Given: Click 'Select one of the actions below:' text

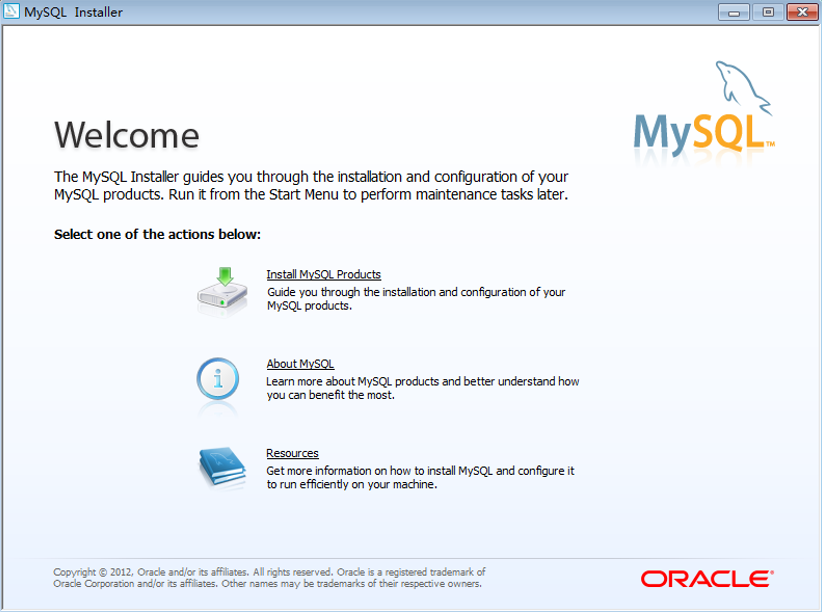Looking at the screenshot, I should pyautogui.click(x=157, y=234).
